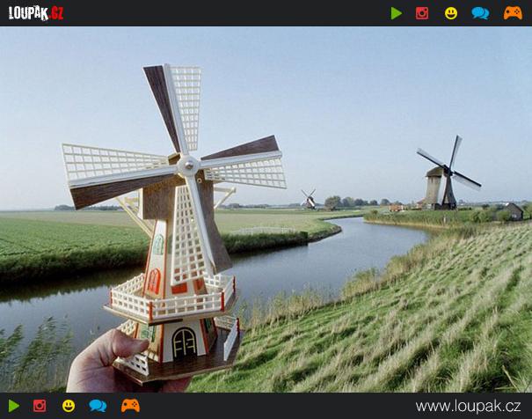Image resolution: width=532 pixels, height=419 pixels.
Task: Click the large real windmill on the right
Action: (x=440, y=183)
